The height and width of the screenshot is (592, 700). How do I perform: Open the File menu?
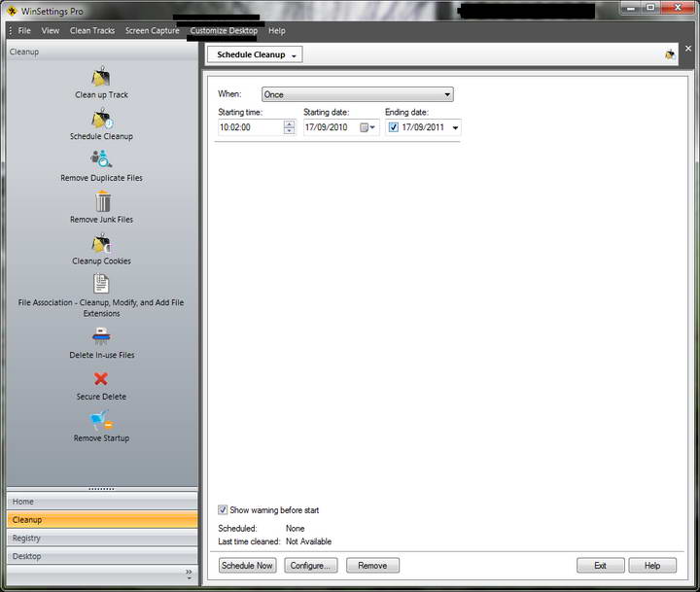(x=24, y=31)
